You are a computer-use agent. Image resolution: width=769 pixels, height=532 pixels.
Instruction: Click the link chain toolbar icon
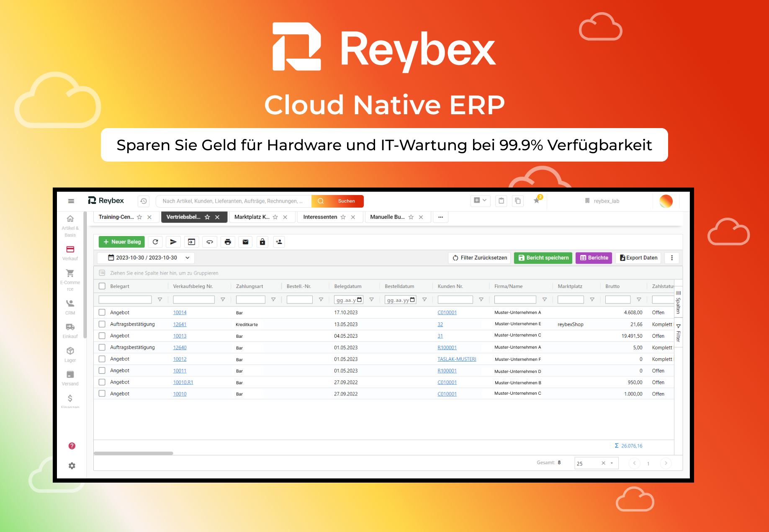(210, 242)
